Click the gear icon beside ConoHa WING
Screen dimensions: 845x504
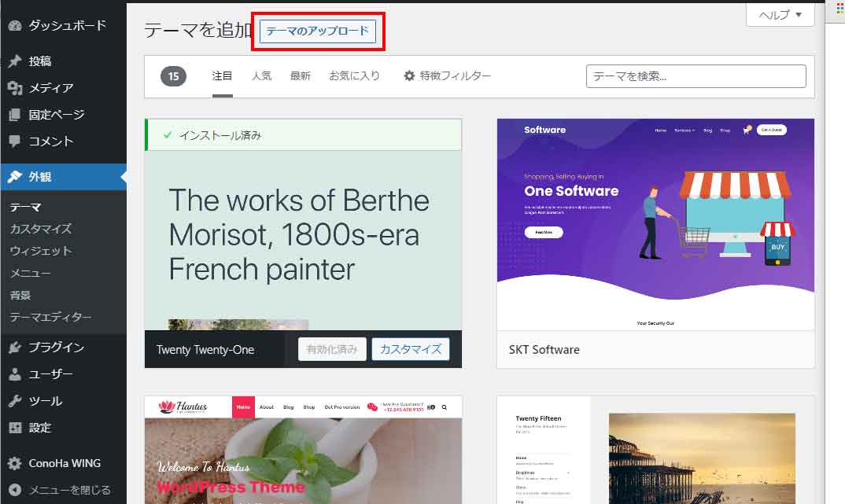15,463
